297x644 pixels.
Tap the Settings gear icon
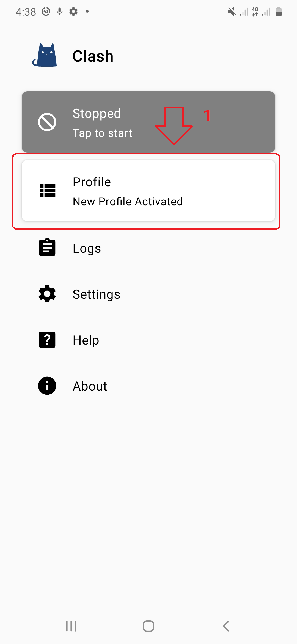pos(47,294)
